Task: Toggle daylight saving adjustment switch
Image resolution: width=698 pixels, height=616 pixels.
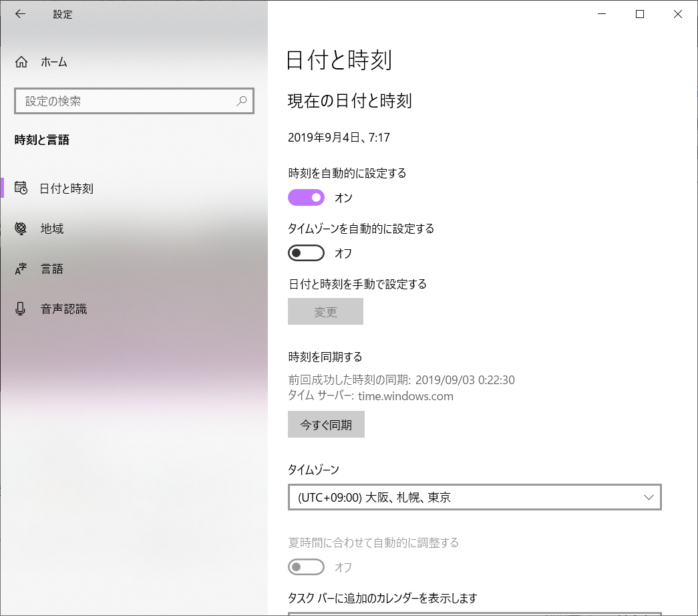Action: pyautogui.click(x=306, y=567)
